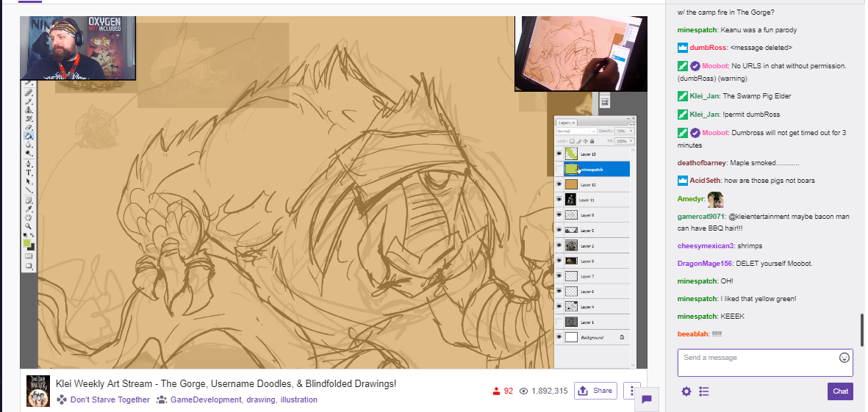Pick the Eraser tool
Screen dimensions: 868x412
(29, 127)
